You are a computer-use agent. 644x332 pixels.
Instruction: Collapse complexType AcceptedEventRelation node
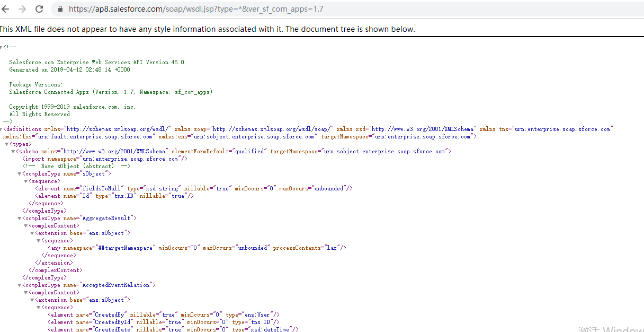click(x=19, y=285)
